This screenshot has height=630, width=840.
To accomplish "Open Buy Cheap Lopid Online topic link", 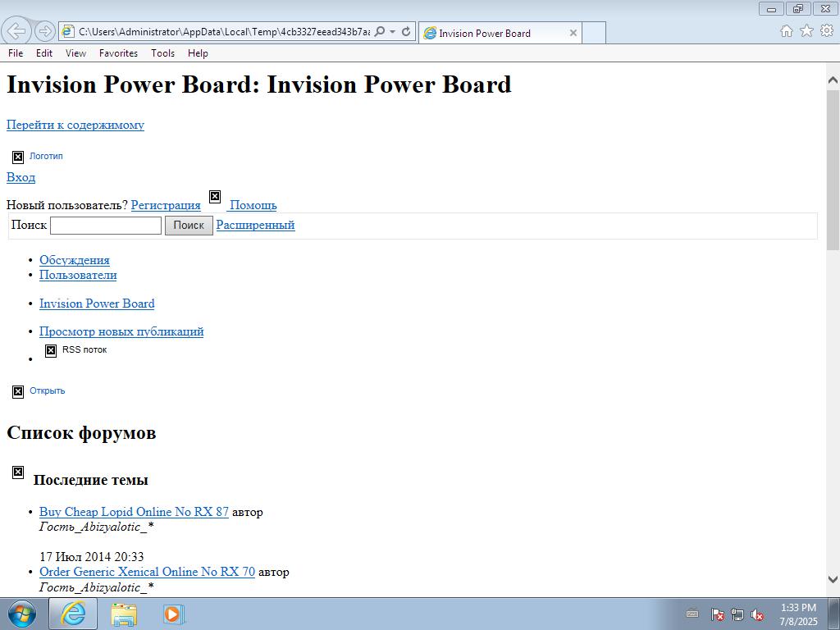I will coord(134,512).
